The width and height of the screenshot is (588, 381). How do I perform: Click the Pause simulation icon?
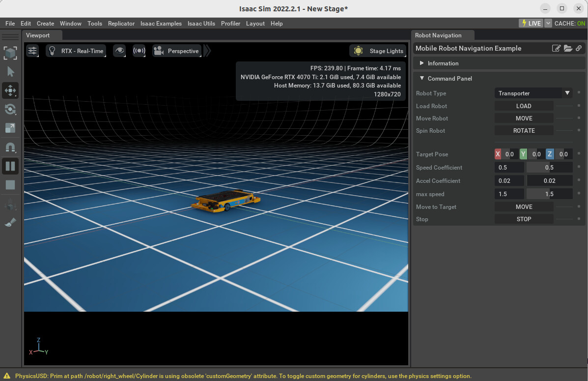point(10,166)
